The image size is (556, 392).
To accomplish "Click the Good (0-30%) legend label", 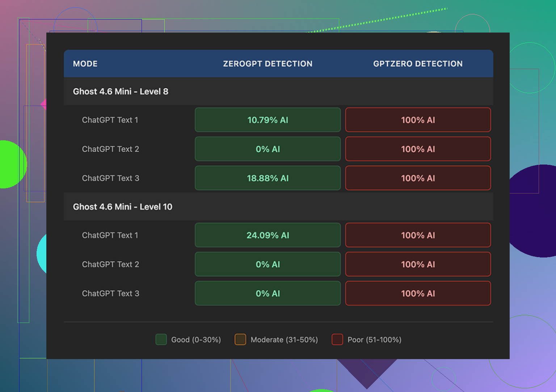I will (196, 340).
